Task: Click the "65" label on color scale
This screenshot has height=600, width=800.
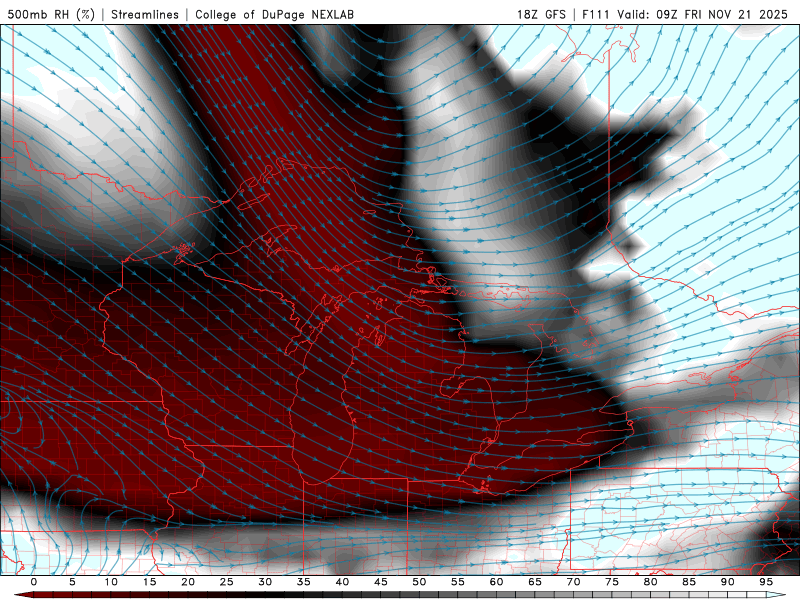Action: click(535, 582)
